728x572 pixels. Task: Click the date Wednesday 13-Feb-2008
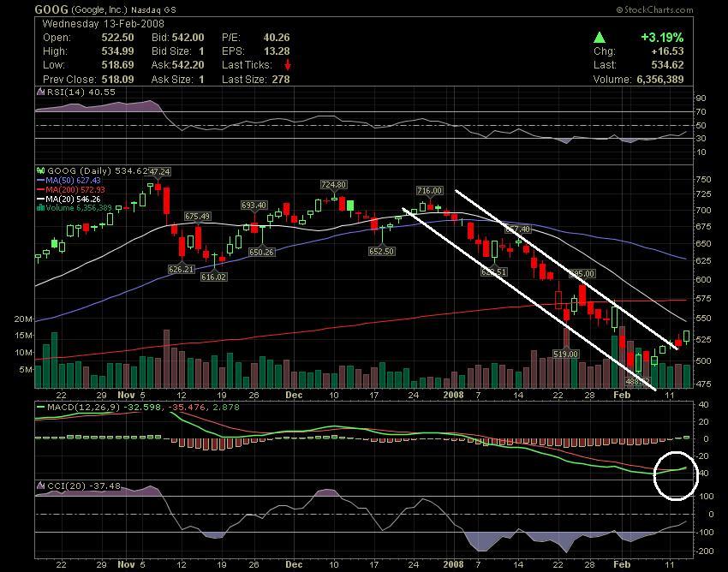(x=103, y=24)
